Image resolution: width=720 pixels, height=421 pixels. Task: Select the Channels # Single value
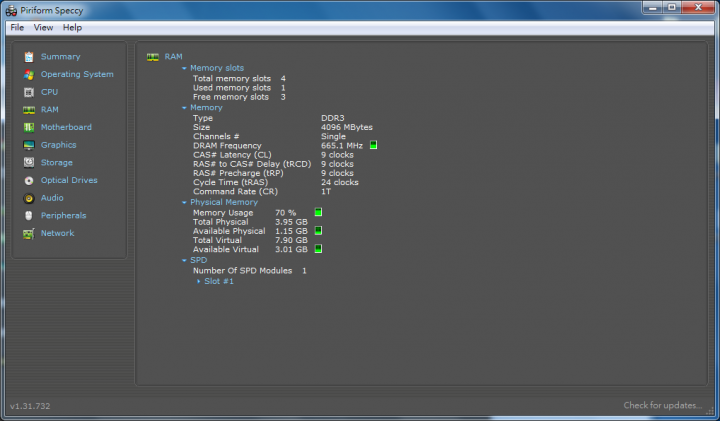(333, 136)
